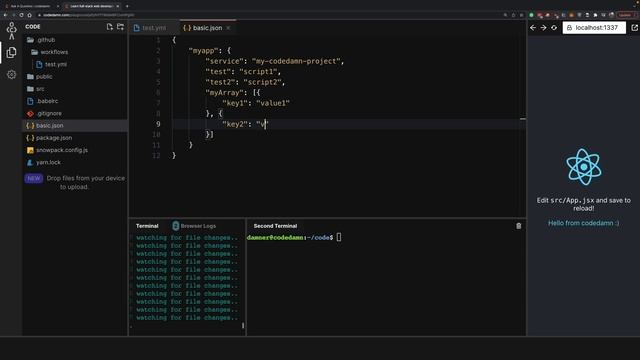Click the second terminal command prompt
Viewport: 640px width, 360px height.
coord(294,237)
